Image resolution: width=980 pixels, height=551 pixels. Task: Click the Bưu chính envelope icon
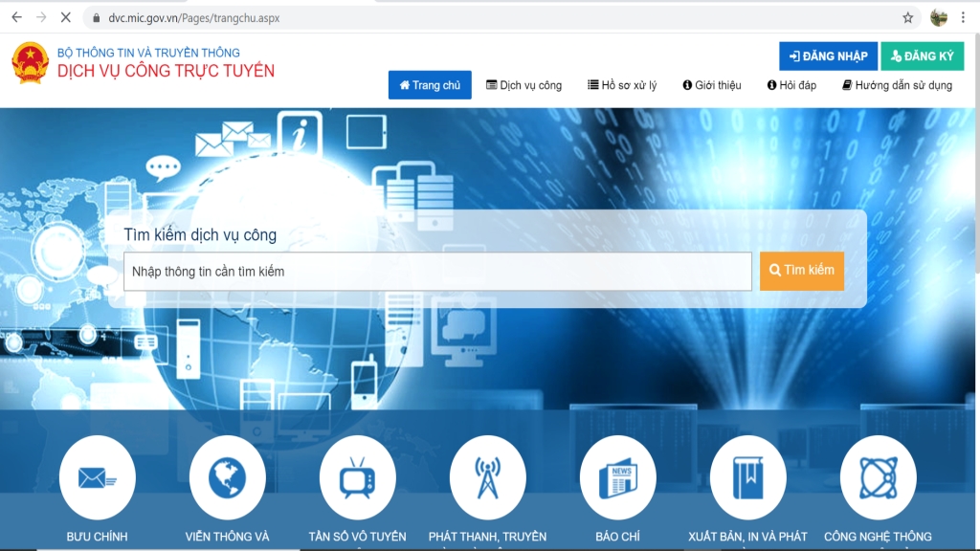click(97, 476)
